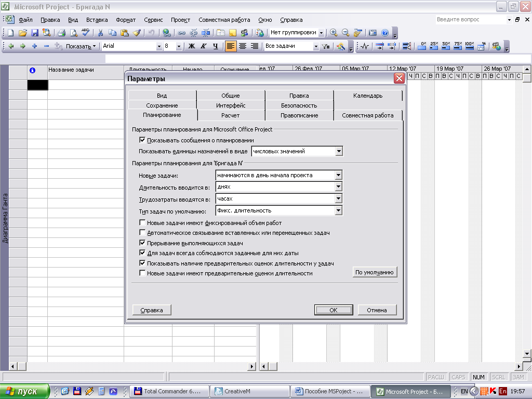The width and height of the screenshot is (532, 399).
Task: Click the Copy icon
Action: coord(112,33)
